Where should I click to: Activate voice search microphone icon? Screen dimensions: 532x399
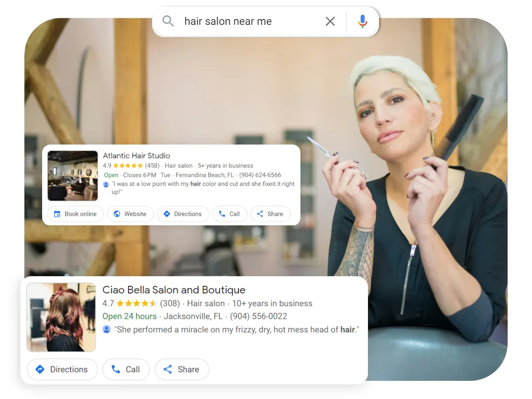(x=363, y=21)
